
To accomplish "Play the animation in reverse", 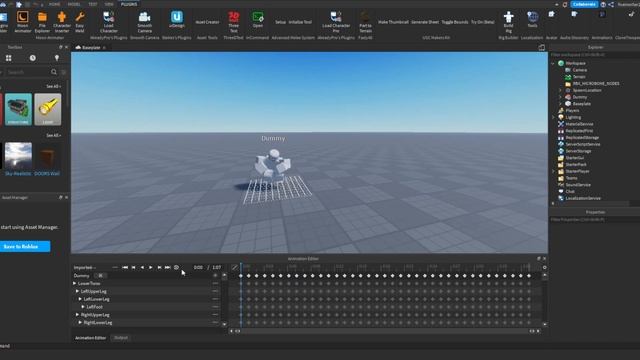I will pos(142,267).
